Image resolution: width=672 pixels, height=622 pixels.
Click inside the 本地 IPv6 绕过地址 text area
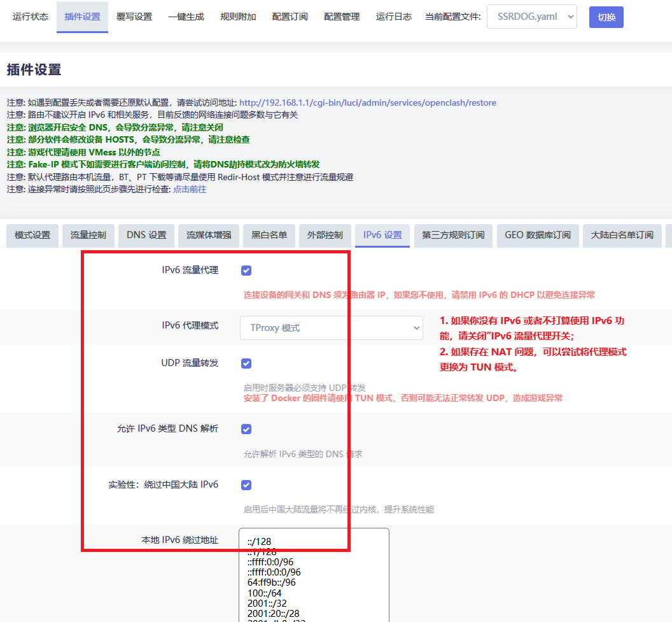tap(314, 573)
